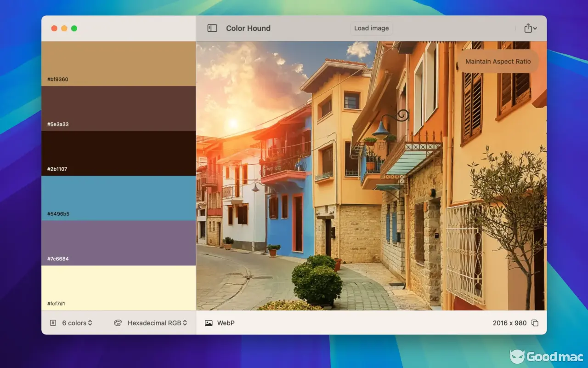Toggle Maintain Aspect Ratio
This screenshot has height=368, width=588.
(x=498, y=62)
